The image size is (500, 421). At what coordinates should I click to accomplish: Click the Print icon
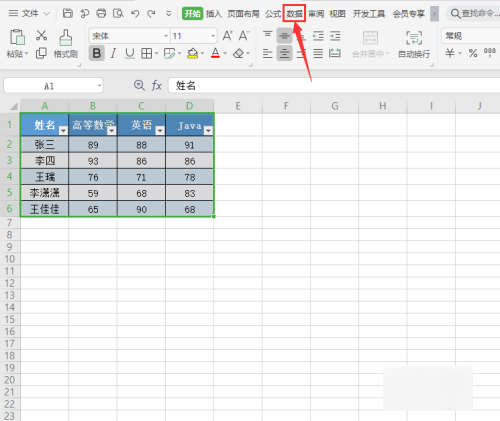tap(101, 13)
